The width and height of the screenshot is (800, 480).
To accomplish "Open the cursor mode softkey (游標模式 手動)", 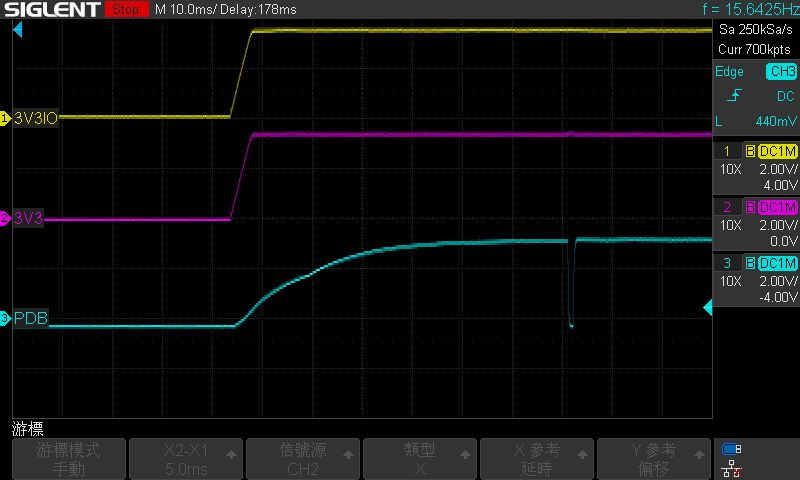I will [69, 459].
